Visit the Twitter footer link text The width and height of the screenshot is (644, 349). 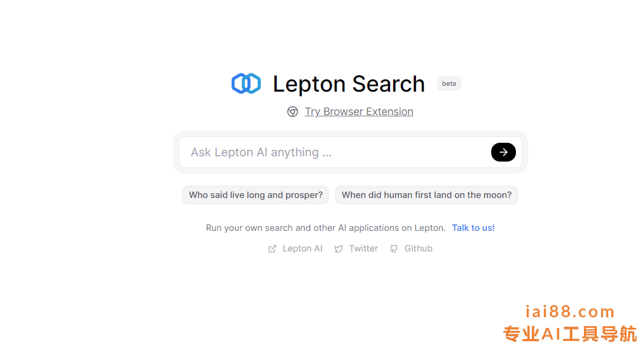click(x=364, y=249)
